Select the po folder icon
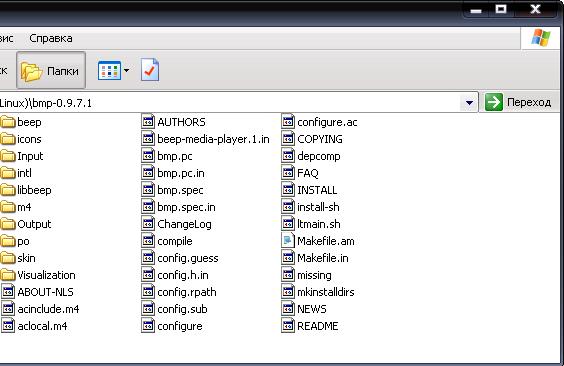The width and height of the screenshot is (564, 366). click(x=8, y=241)
